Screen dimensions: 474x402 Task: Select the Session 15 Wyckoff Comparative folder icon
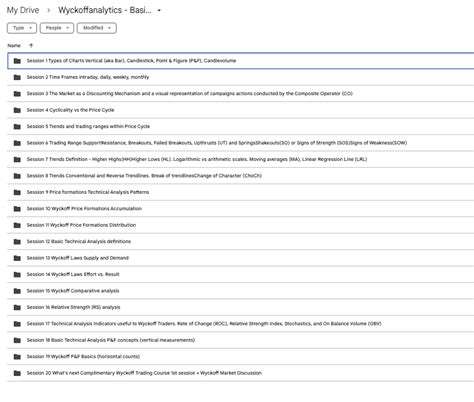(17, 291)
